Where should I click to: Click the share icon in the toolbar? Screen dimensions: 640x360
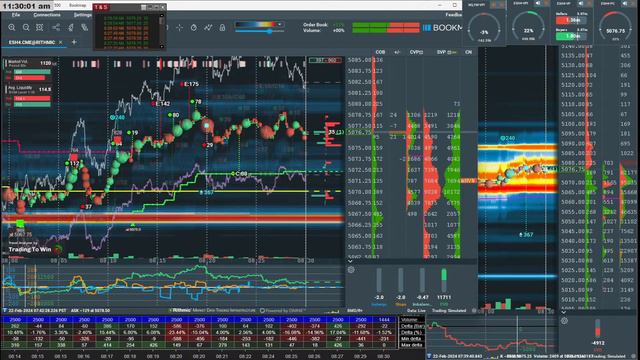(x=56, y=27)
